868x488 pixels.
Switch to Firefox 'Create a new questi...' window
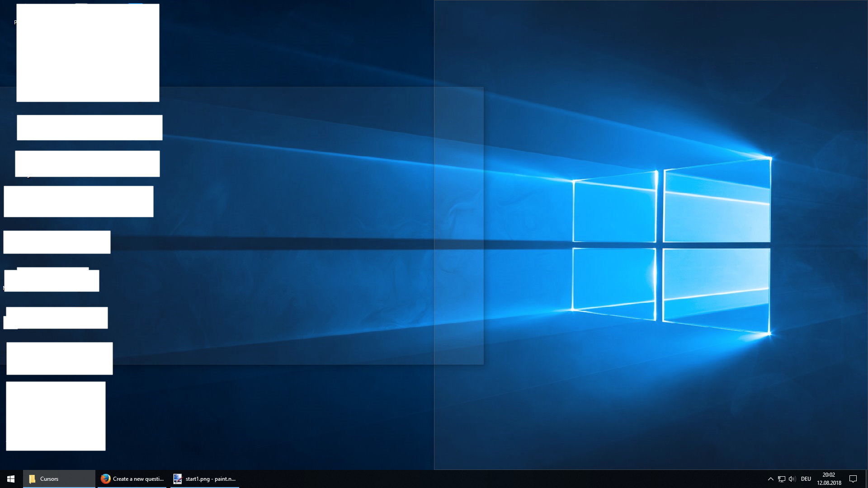click(132, 479)
